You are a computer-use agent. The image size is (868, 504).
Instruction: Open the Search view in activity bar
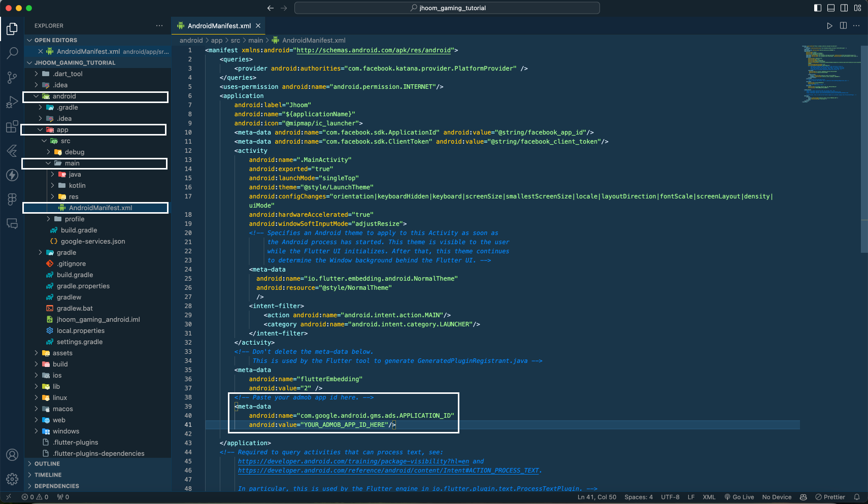[x=12, y=53]
